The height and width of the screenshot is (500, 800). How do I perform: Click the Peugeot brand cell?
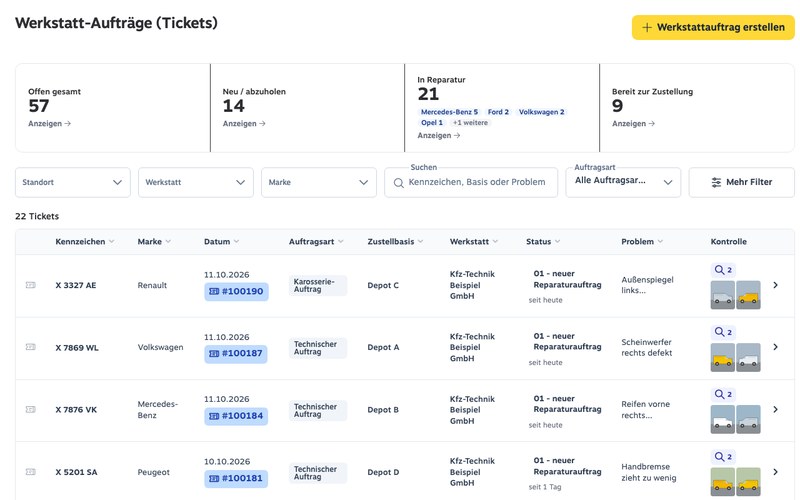pos(154,472)
